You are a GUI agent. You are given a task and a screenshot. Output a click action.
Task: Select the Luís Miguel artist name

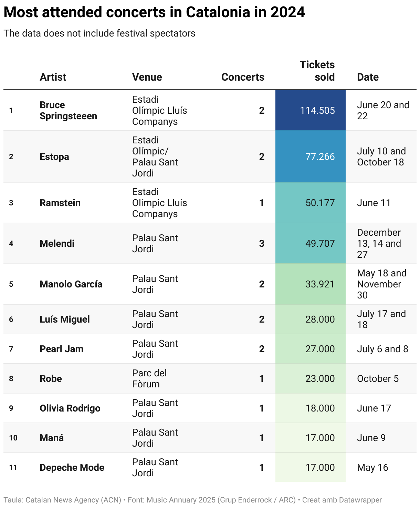tap(65, 319)
